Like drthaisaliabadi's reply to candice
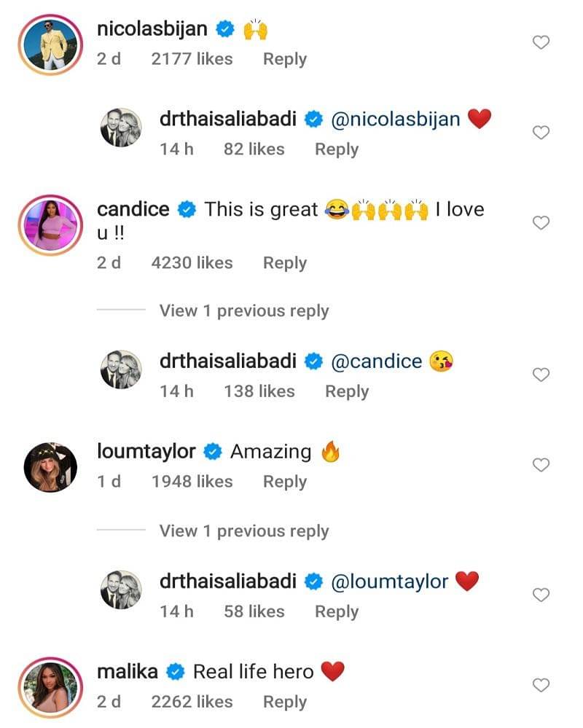 pos(541,375)
